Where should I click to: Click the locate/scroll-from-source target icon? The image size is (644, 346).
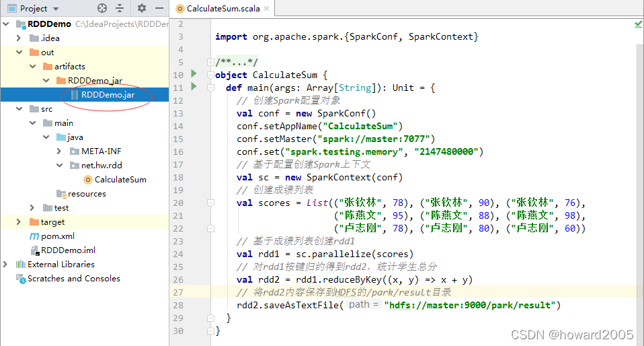click(102, 8)
